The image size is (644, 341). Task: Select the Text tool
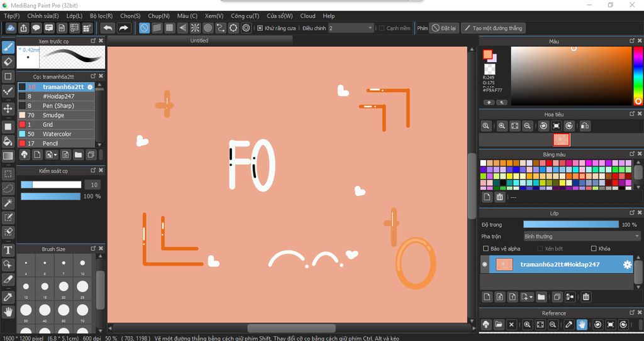pyautogui.click(x=8, y=250)
